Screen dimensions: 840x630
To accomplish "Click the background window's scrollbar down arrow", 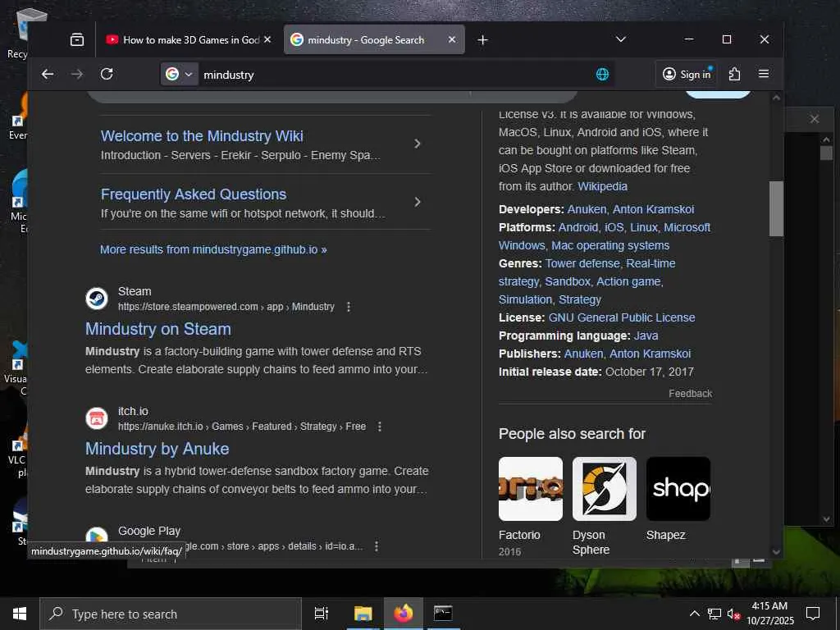I will [x=826, y=519].
